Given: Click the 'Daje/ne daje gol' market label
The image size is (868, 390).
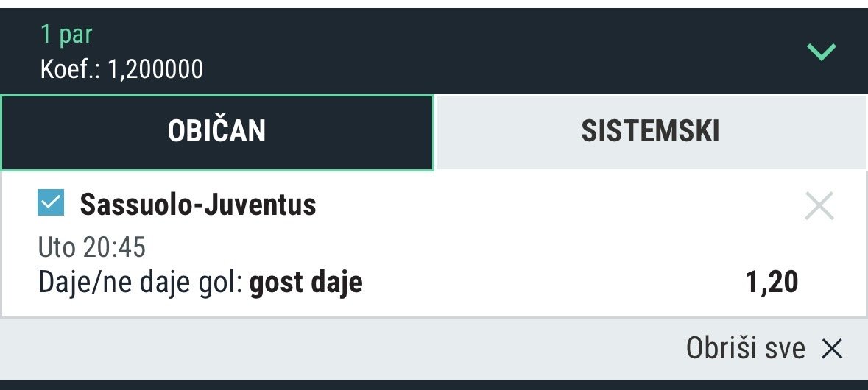Looking at the screenshot, I should coord(140,283).
